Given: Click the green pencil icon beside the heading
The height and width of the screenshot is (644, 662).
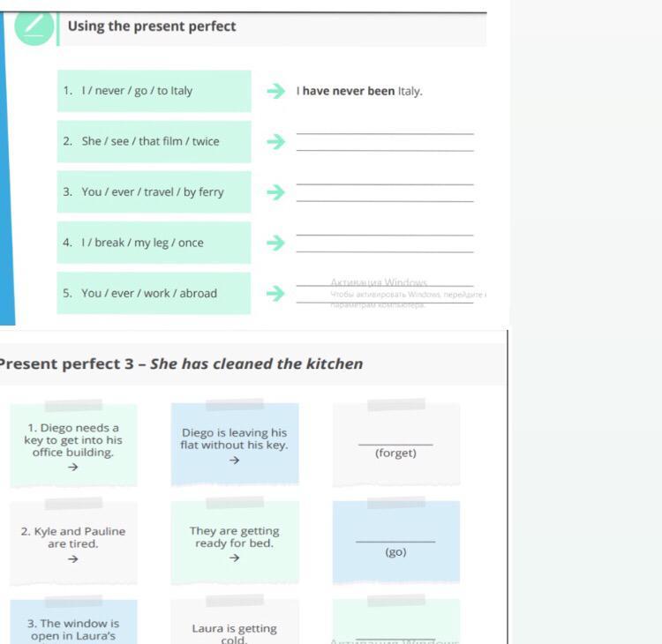Looking at the screenshot, I should [34, 26].
